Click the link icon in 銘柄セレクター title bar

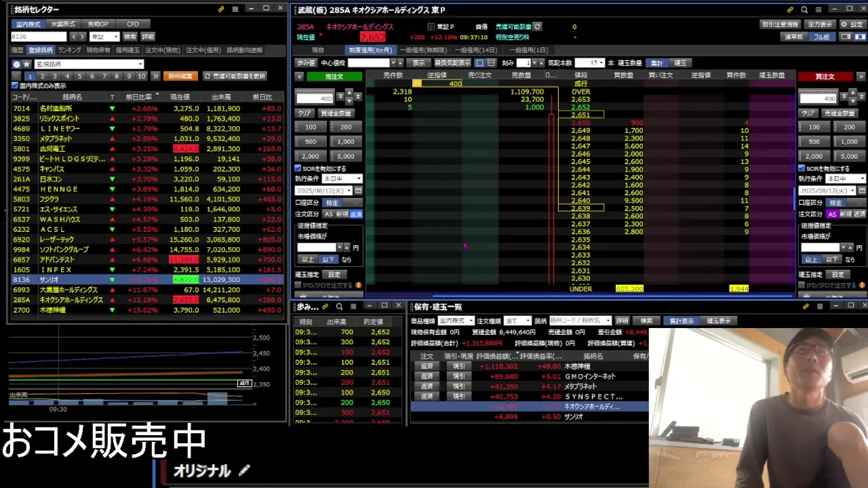[221, 9]
